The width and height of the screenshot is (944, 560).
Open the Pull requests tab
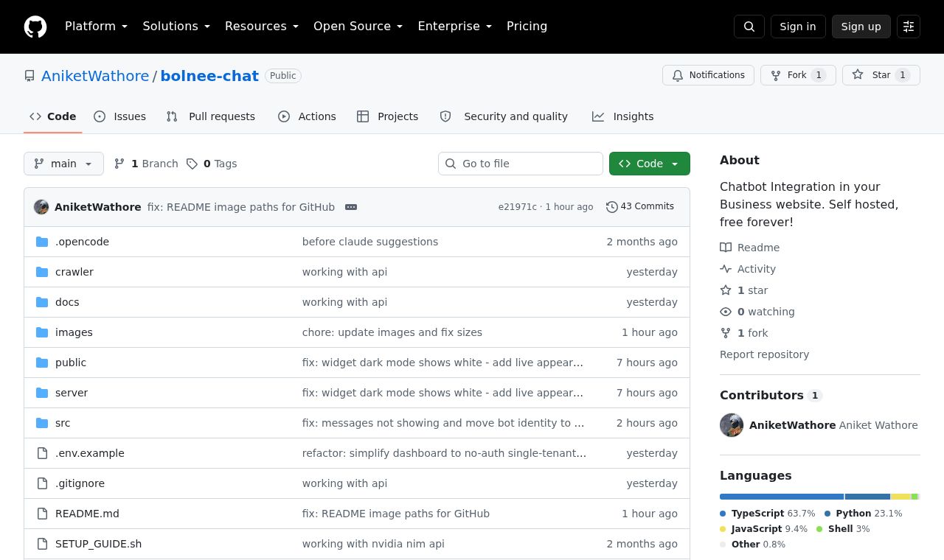coord(211,116)
